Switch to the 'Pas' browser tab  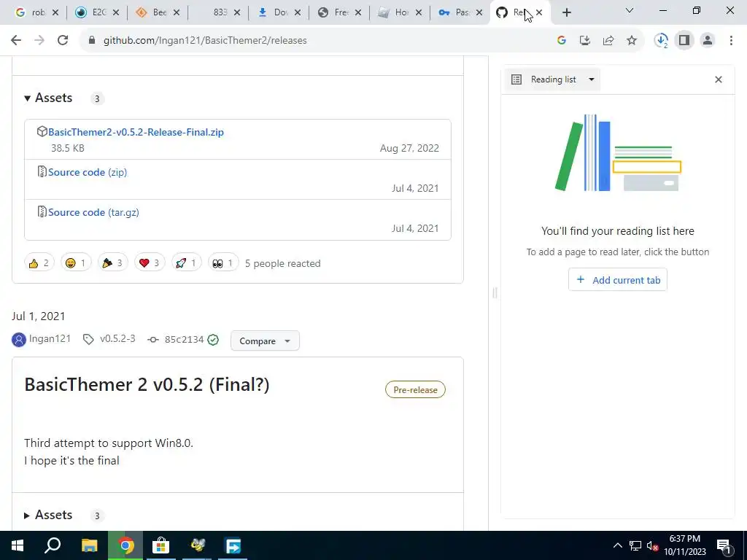click(x=457, y=12)
